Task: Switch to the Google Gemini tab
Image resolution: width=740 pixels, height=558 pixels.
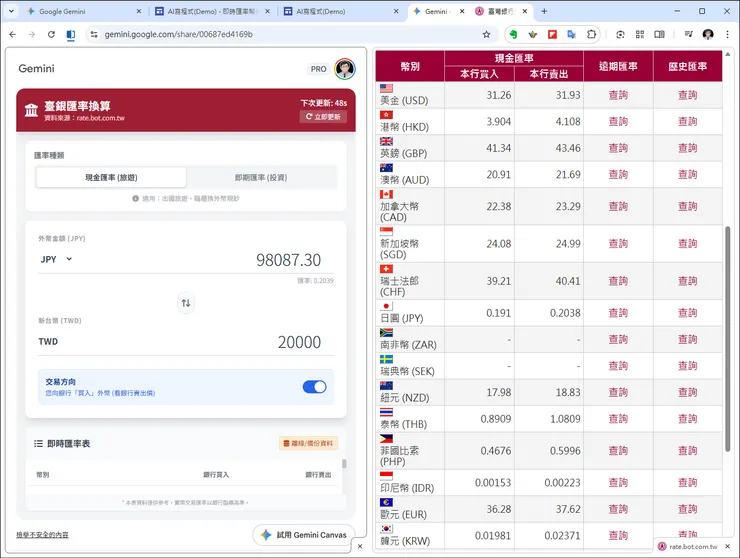Action: [x=84, y=11]
